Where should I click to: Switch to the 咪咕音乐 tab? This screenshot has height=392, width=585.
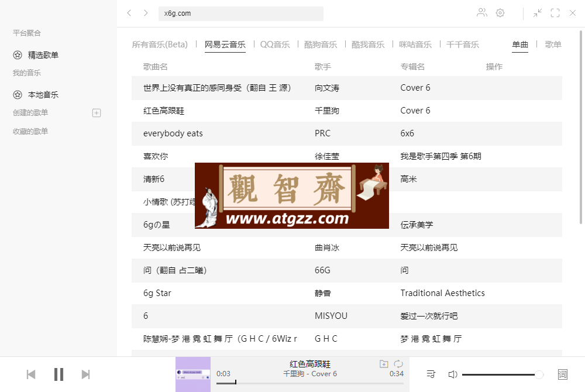click(x=415, y=44)
